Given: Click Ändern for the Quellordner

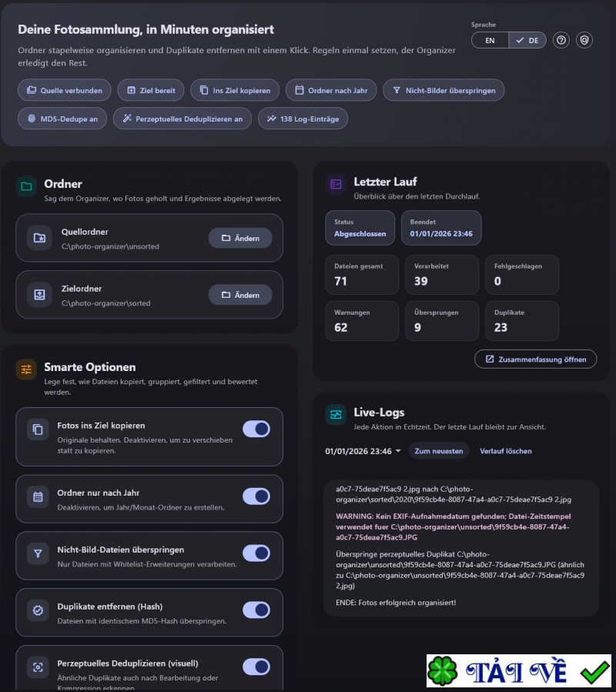Looking at the screenshot, I should [240, 238].
